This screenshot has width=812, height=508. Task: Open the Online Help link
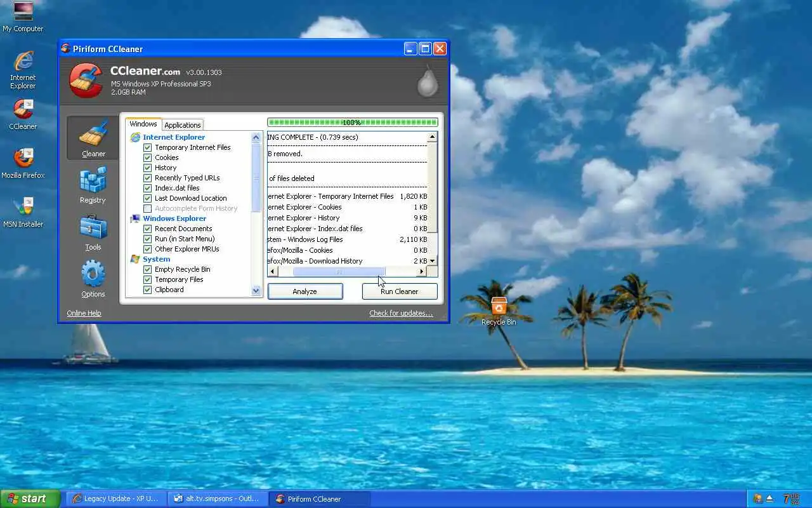pyautogui.click(x=84, y=313)
